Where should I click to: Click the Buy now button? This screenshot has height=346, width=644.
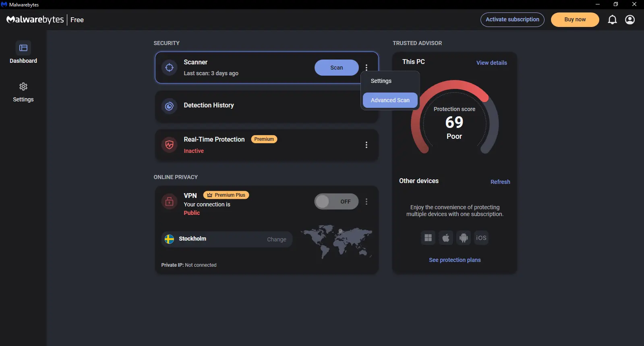[x=575, y=20]
